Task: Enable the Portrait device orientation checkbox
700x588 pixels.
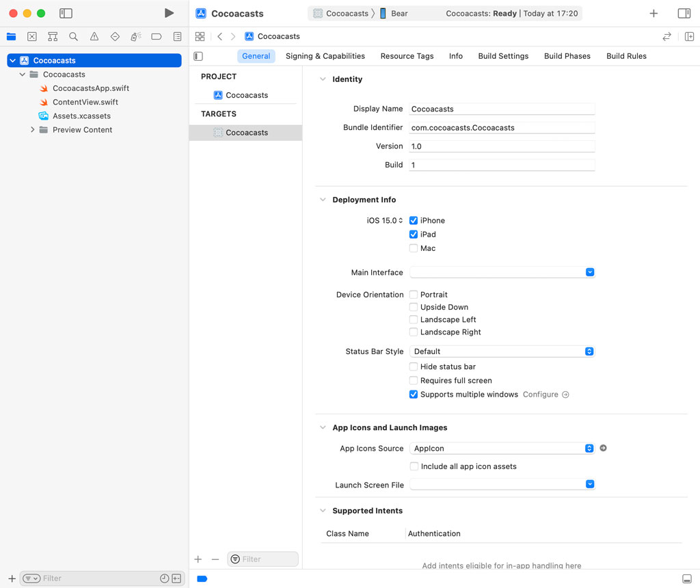Action: (414, 294)
